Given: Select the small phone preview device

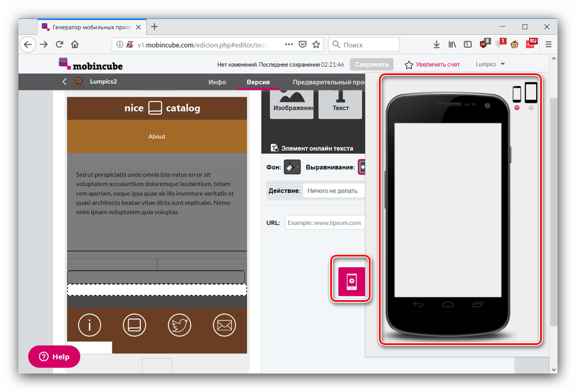Looking at the screenshot, I should [517, 95].
